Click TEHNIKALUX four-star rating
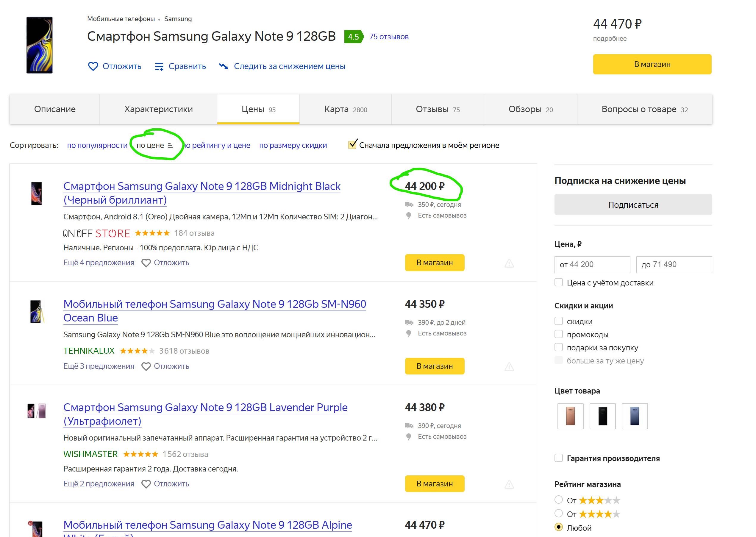Screen dimensions: 756x537 click(137, 351)
